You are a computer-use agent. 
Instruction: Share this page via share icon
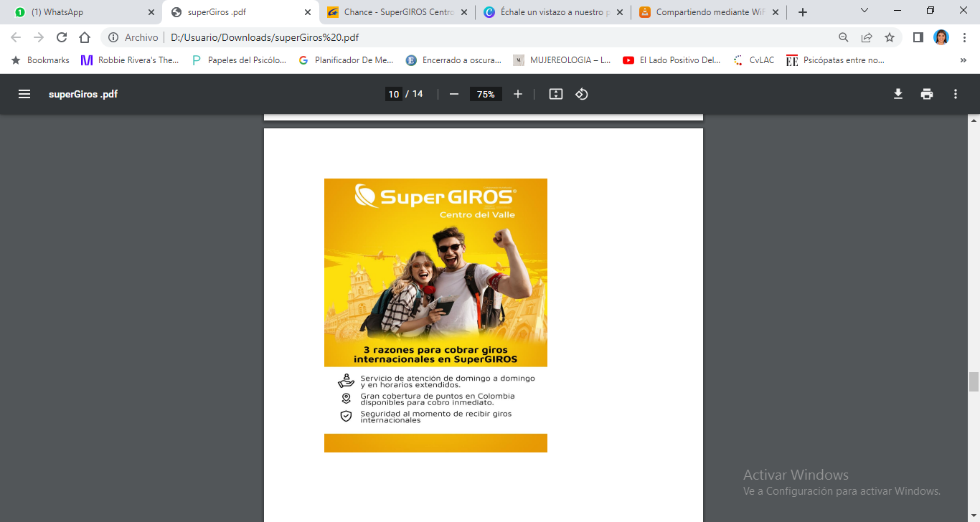(x=867, y=37)
